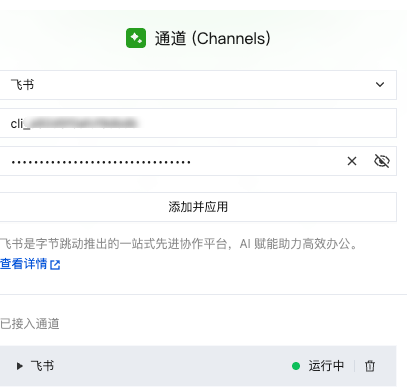Click the 添加并应用 button
Screen dimensions: 407x389
[x=198, y=207]
